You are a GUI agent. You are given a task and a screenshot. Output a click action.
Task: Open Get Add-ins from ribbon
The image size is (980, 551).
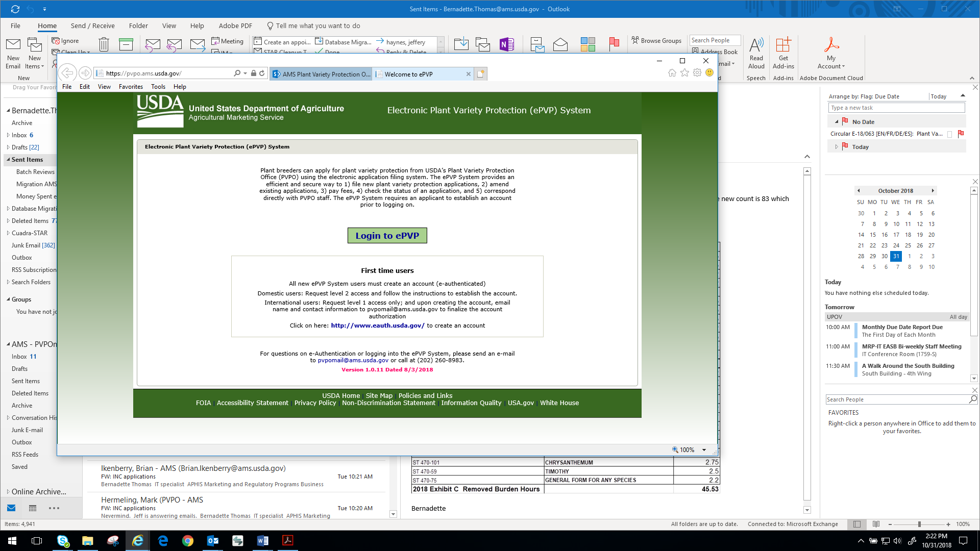pos(783,53)
